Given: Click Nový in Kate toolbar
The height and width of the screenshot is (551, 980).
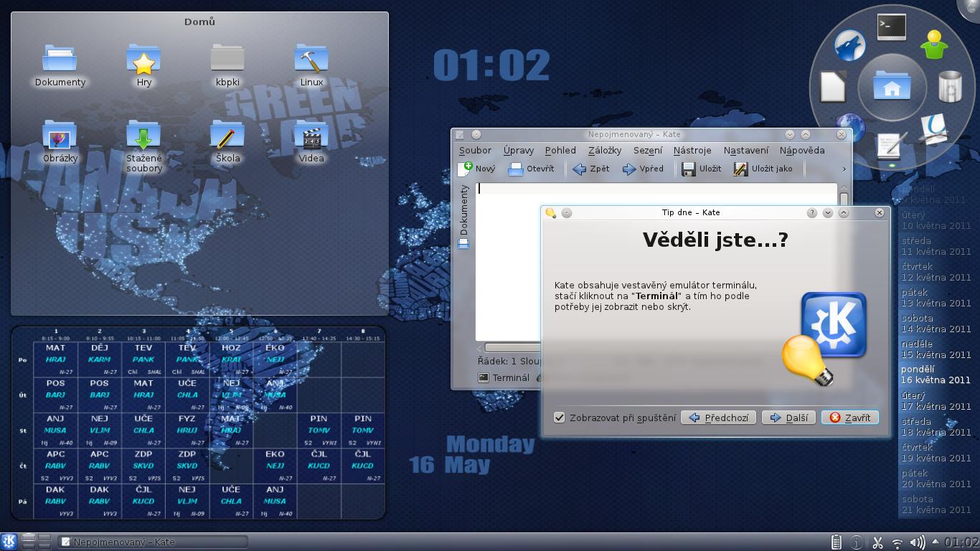Looking at the screenshot, I should click(477, 169).
